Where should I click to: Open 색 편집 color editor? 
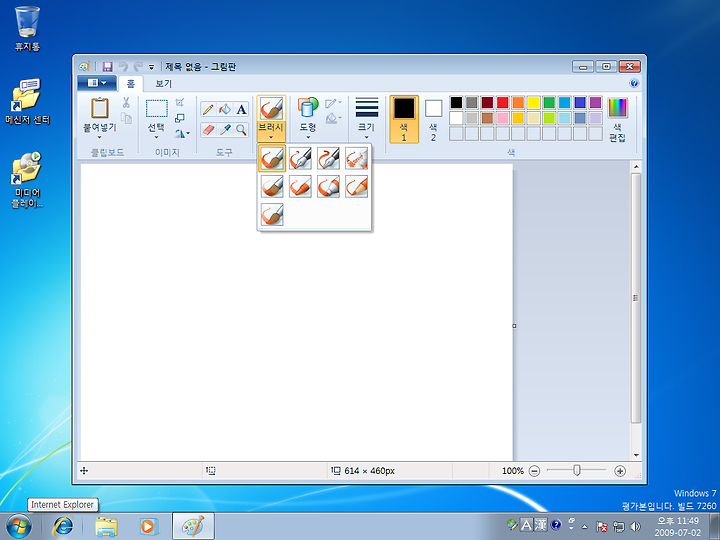pyautogui.click(x=618, y=119)
